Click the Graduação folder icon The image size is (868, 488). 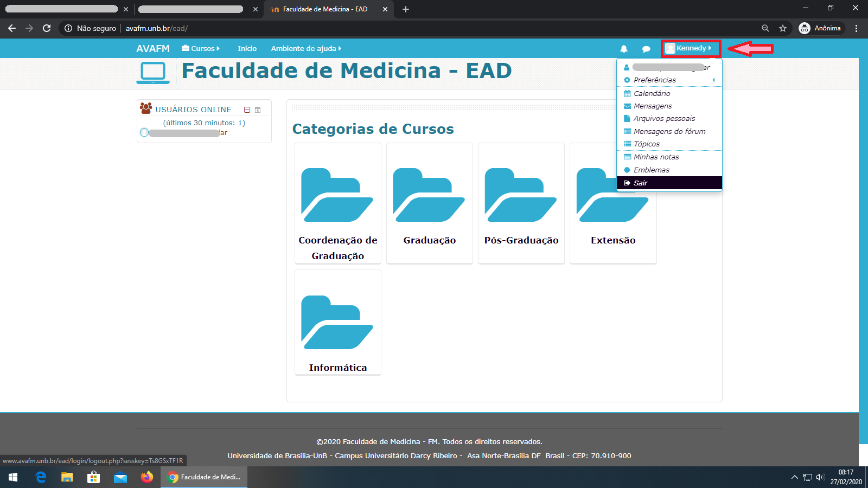429,195
